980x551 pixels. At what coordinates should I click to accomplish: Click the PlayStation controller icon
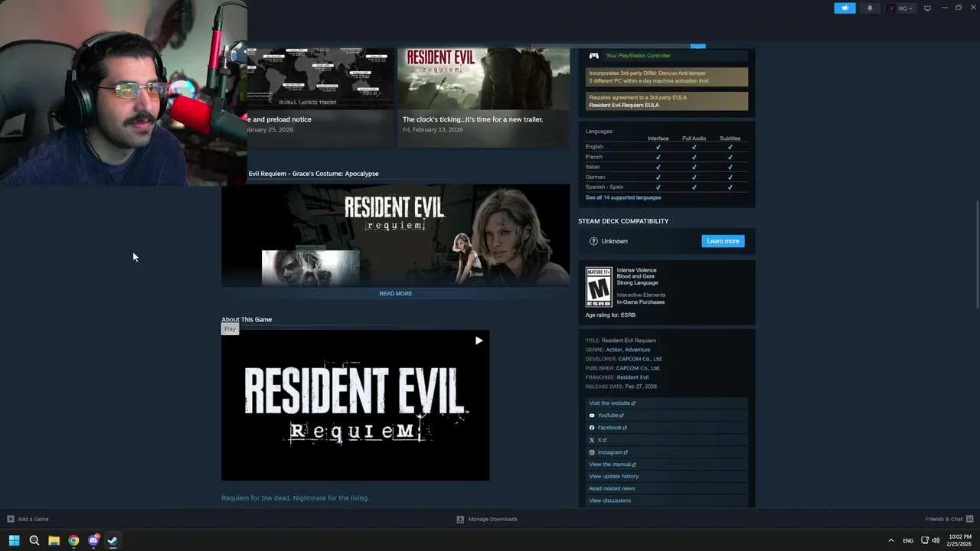click(x=593, y=55)
